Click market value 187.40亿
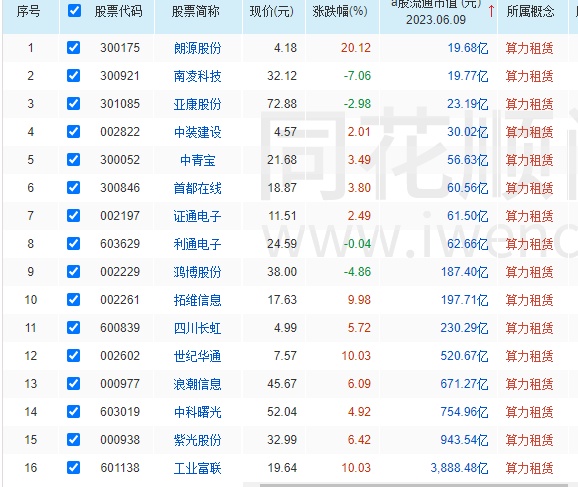Screen dimensions: 578x487 (x=464, y=272)
